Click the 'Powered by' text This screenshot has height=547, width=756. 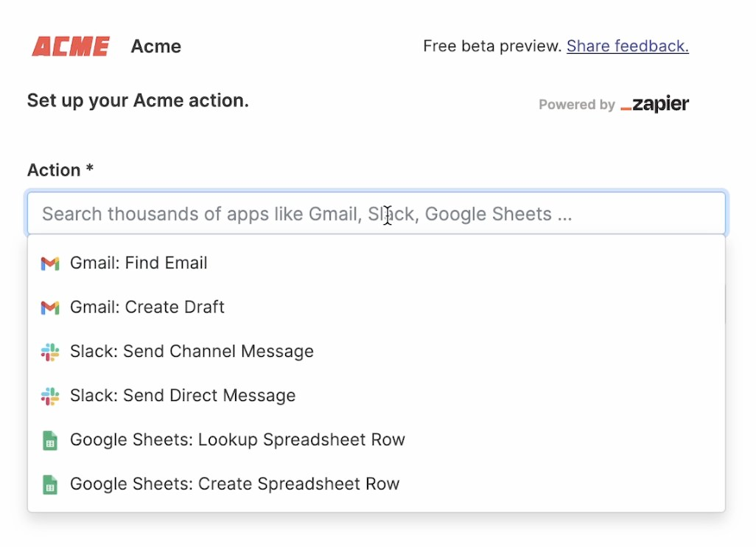577,105
